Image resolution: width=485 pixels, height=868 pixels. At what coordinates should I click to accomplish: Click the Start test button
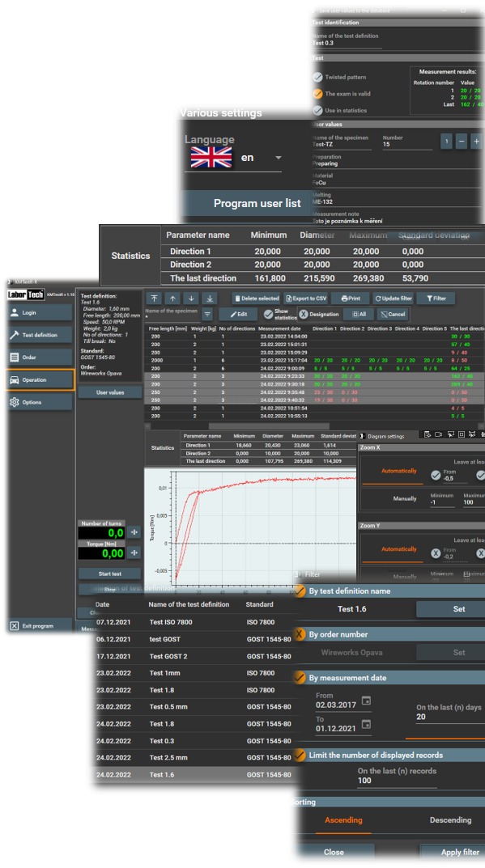[110, 574]
